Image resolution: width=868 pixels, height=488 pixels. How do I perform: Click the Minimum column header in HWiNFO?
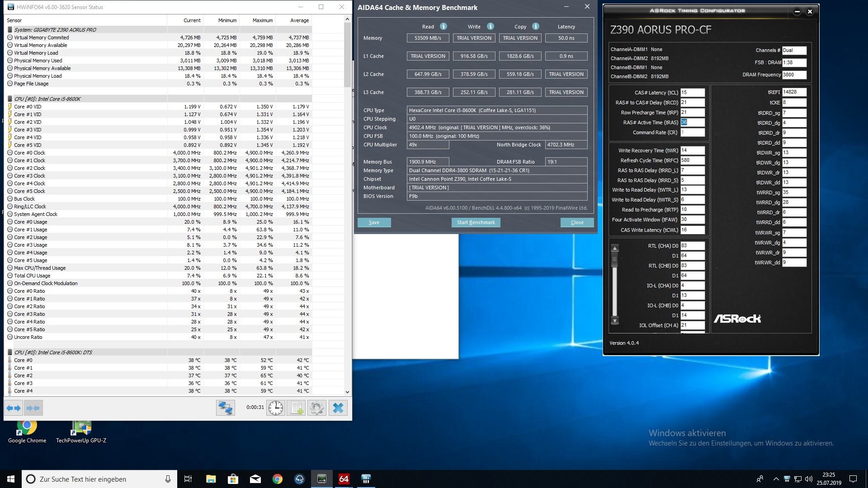(222, 20)
